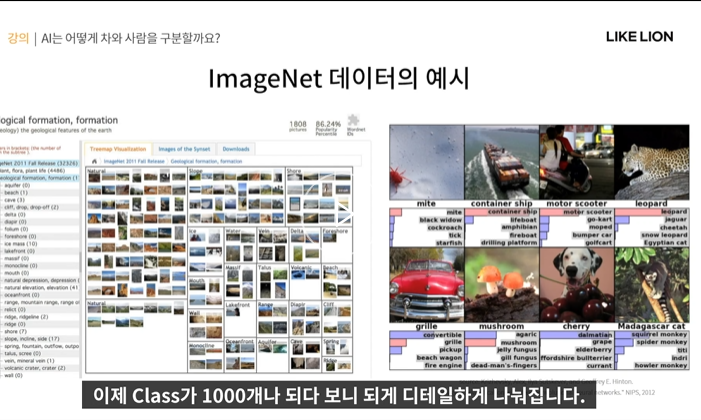Viewport: 701px width, 420px height.
Task: Open the Oceanfront treemap cell
Action: click(x=240, y=355)
